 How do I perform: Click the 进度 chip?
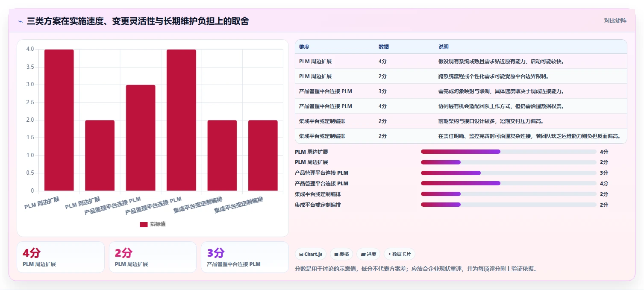point(368,254)
